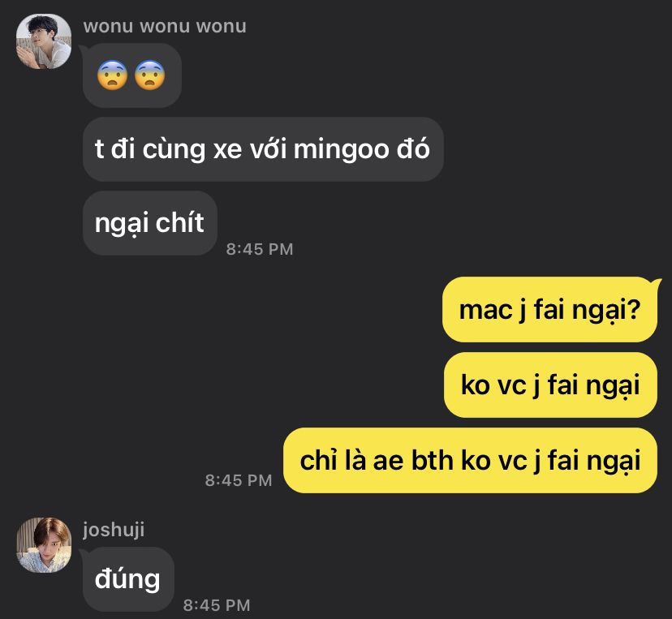Tap the 8:45 PM timestamp beside 'ngại chít'
672x619 pixels.
point(260,249)
